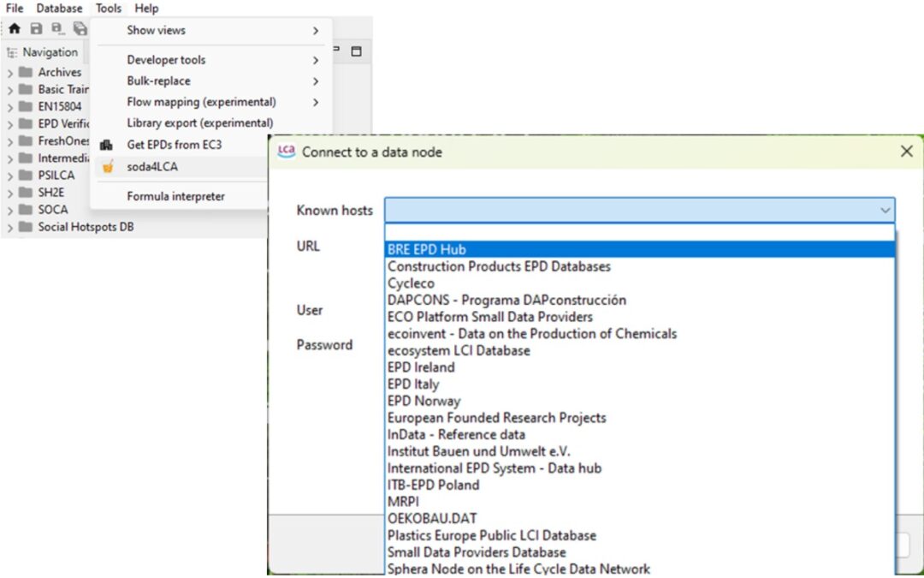Expand the PSILCA database node
This screenshot has height=578, width=924.
coord(10,176)
